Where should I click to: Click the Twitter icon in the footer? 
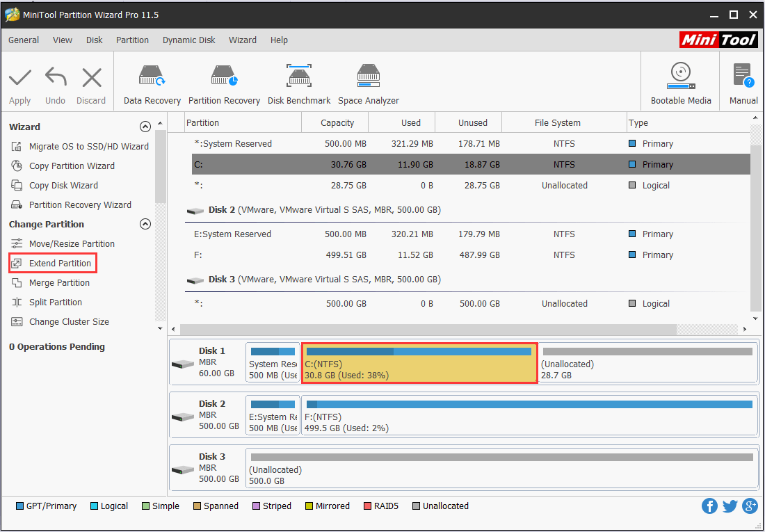(730, 506)
